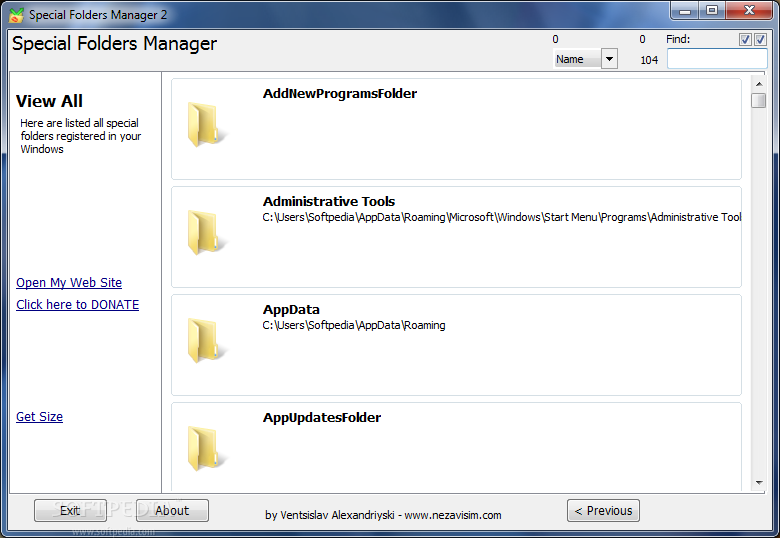Click the AppData Roaming path text

point(354,325)
